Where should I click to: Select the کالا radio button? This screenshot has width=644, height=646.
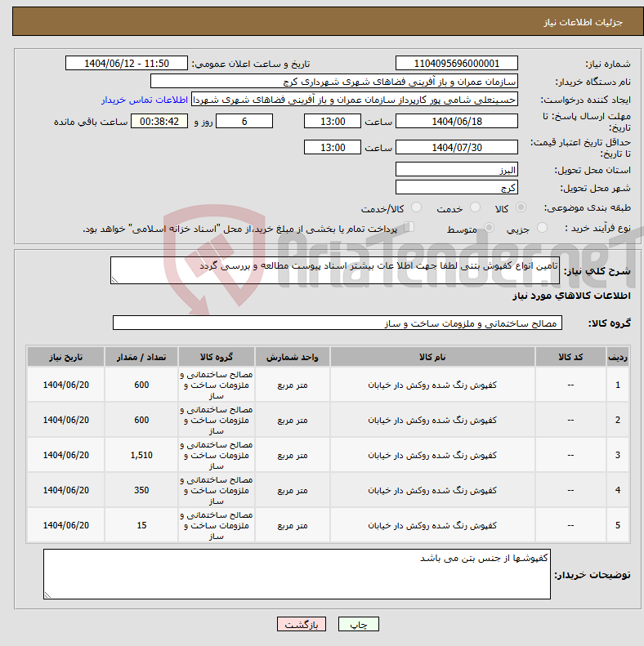pos(521,207)
